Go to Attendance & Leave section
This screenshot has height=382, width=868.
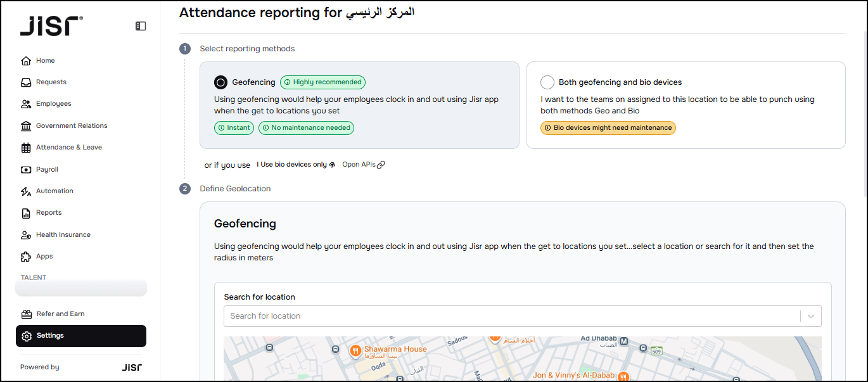click(x=68, y=147)
